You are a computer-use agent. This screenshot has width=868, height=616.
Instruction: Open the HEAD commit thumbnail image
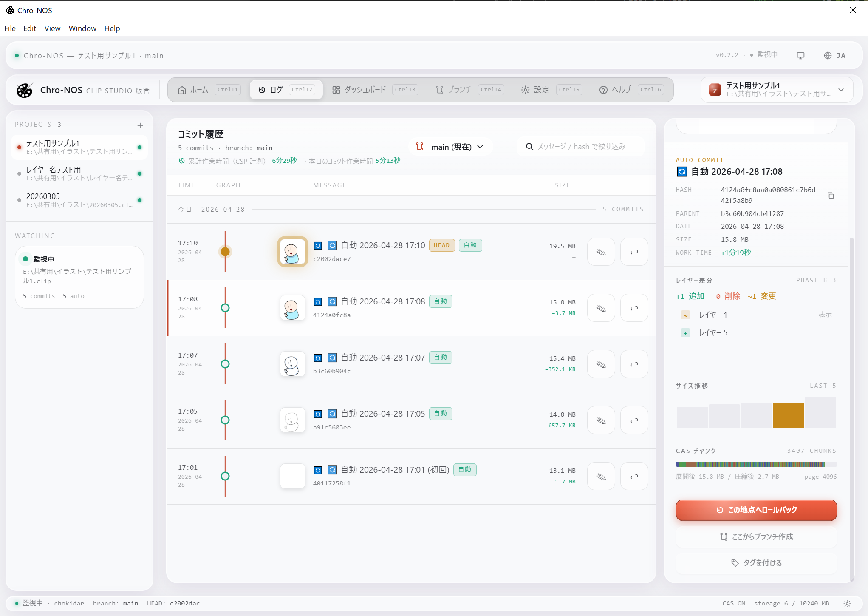coord(292,252)
